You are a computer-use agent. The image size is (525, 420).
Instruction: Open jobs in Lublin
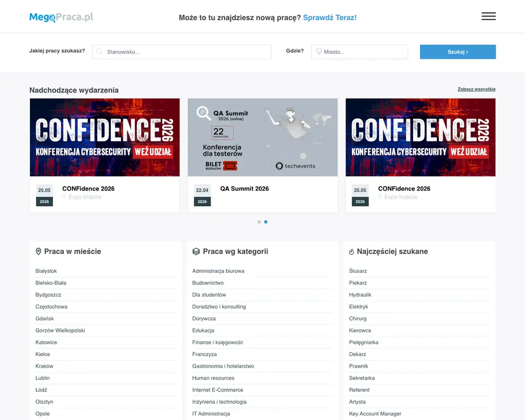[43, 378]
